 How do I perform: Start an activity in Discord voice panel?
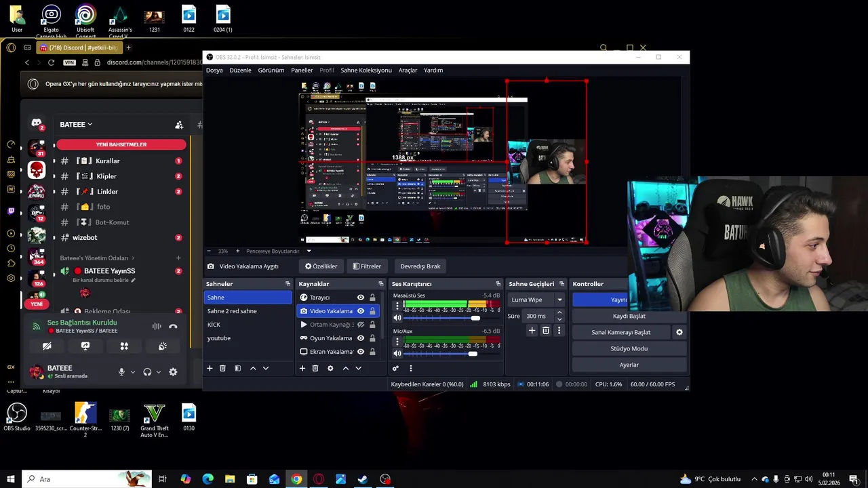pos(124,346)
